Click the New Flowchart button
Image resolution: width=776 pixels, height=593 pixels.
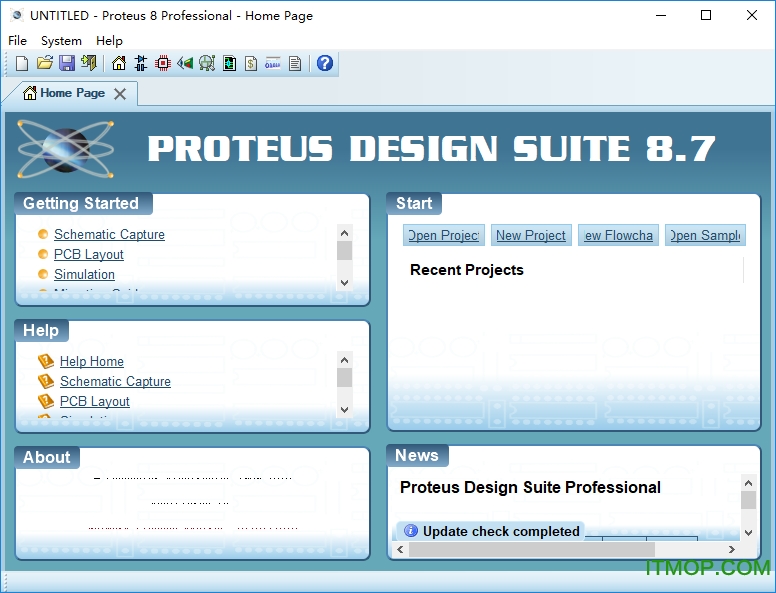coord(618,235)
